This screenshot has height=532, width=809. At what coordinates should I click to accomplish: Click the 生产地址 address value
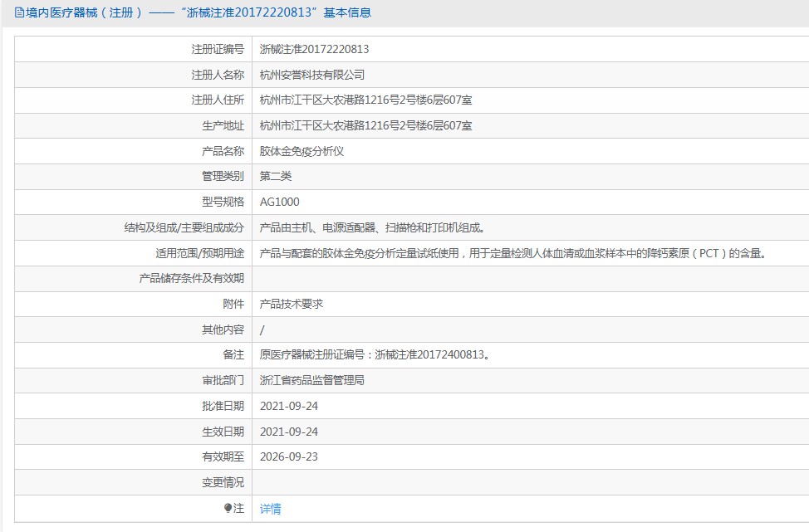[365, 125]
